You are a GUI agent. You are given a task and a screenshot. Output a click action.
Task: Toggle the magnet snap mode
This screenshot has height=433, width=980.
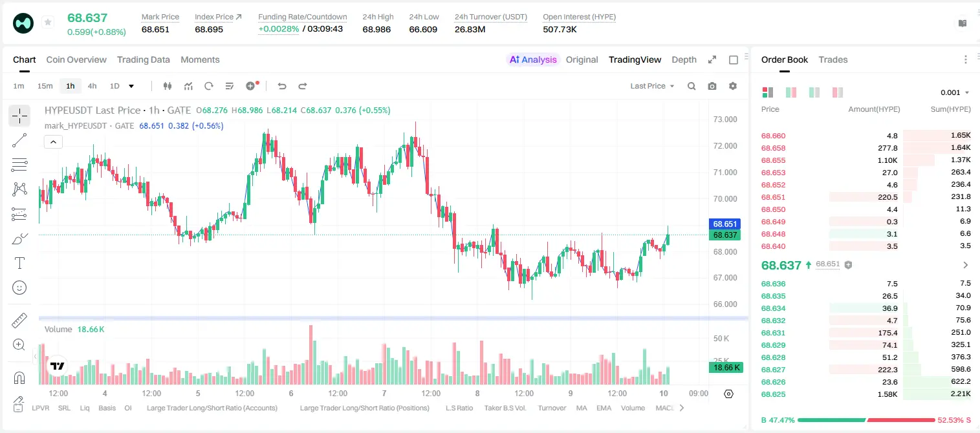tap(19, 377)
